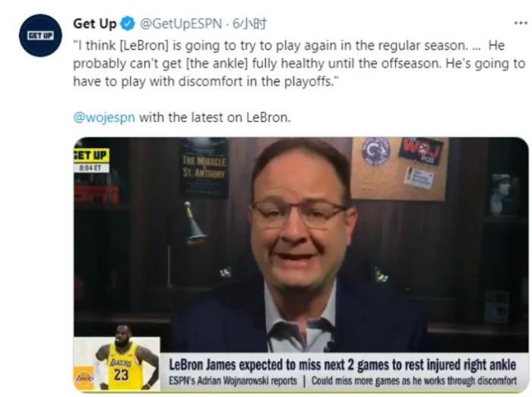This screenshot has height=397, width=532.
Task: Click the Could miss more games caption
Action: coord(414,381)
